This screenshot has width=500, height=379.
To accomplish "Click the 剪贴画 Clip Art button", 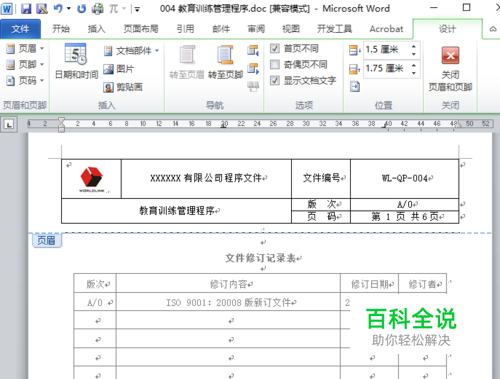I will tap(123, 87).
